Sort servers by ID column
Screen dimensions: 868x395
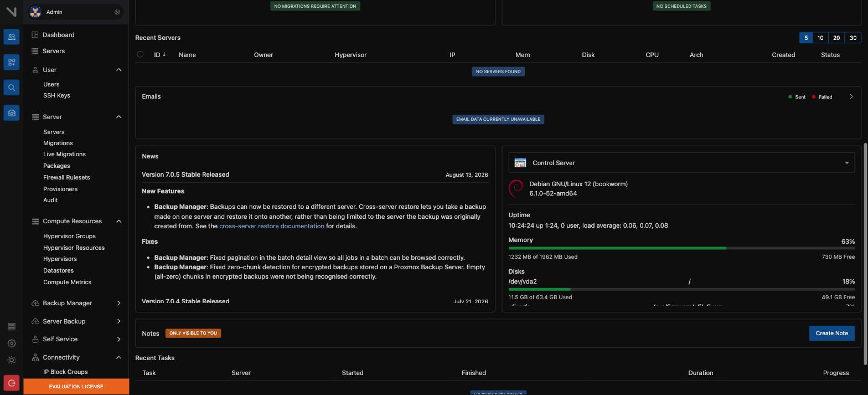point(160,55)
